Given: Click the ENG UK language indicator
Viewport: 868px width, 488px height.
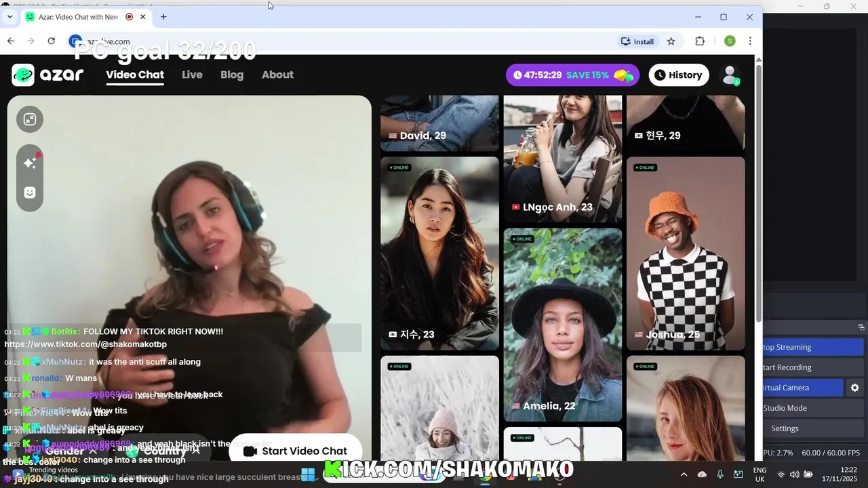Looking at the screenshot, I should 759,474.
